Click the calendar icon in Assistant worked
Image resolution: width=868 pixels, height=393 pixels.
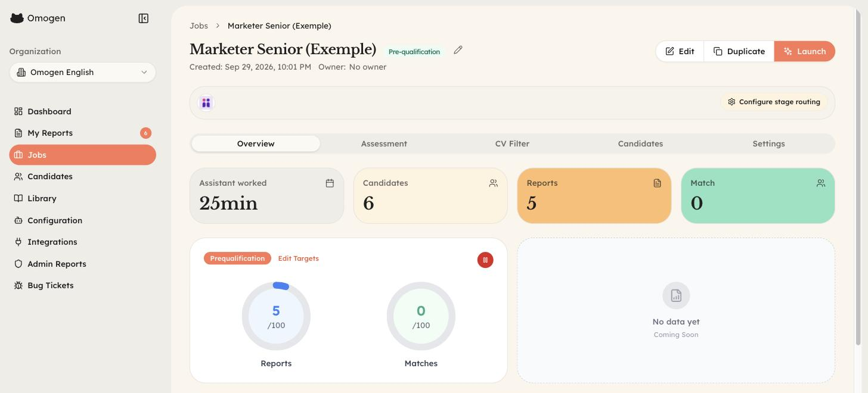[x=330, y=183]
